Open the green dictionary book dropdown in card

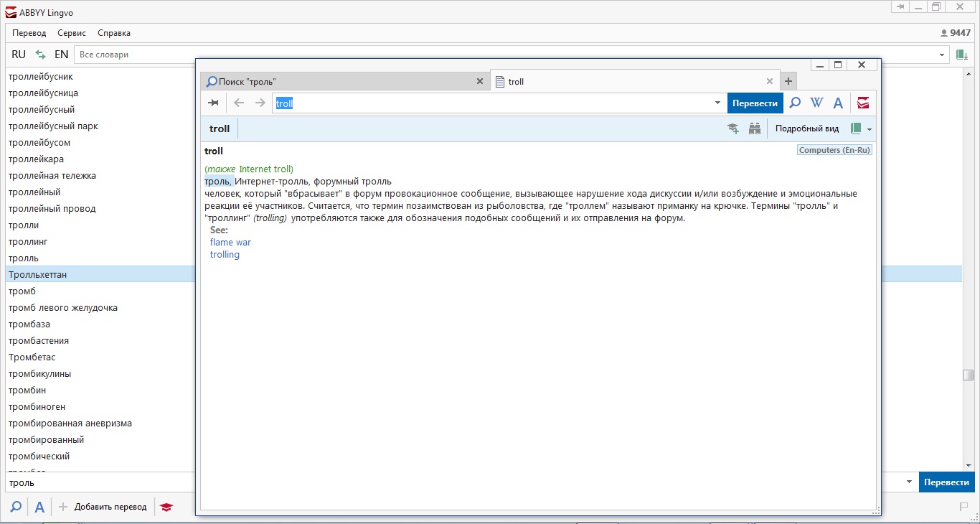pos(860,129)
